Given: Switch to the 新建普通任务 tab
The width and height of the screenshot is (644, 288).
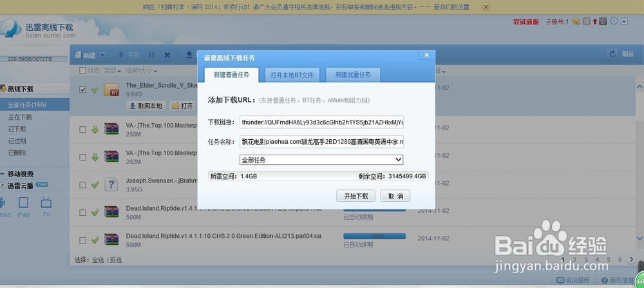Looking at the screenshot, I should (231, 75).
